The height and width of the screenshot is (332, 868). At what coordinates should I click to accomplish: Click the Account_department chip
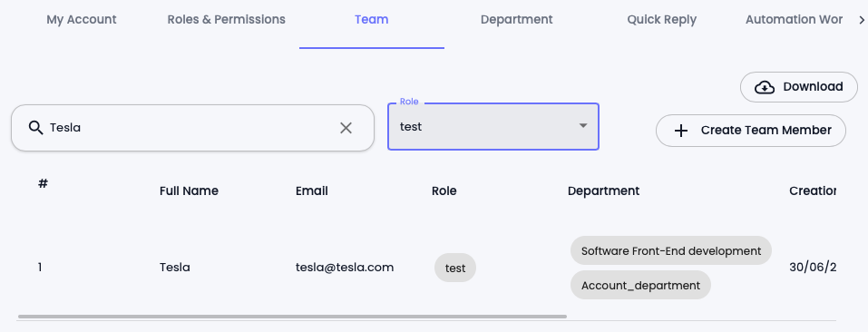click(640, 285)
